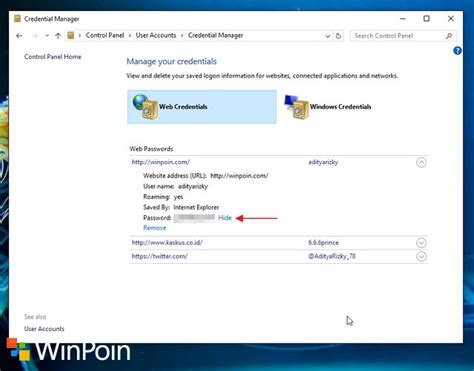
Task: Click the 6.6.6prince username
Action: [x=323, y=243]
